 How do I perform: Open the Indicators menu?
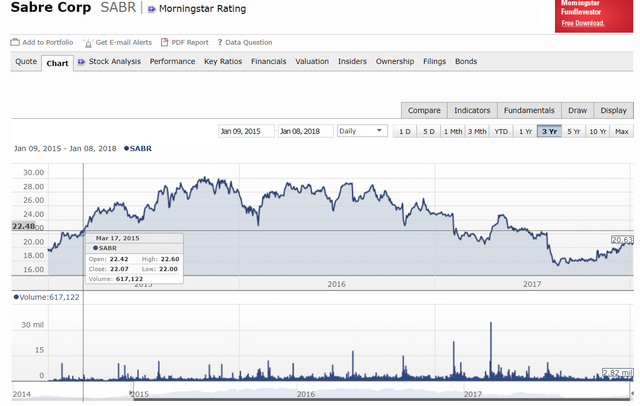[472, 110]
